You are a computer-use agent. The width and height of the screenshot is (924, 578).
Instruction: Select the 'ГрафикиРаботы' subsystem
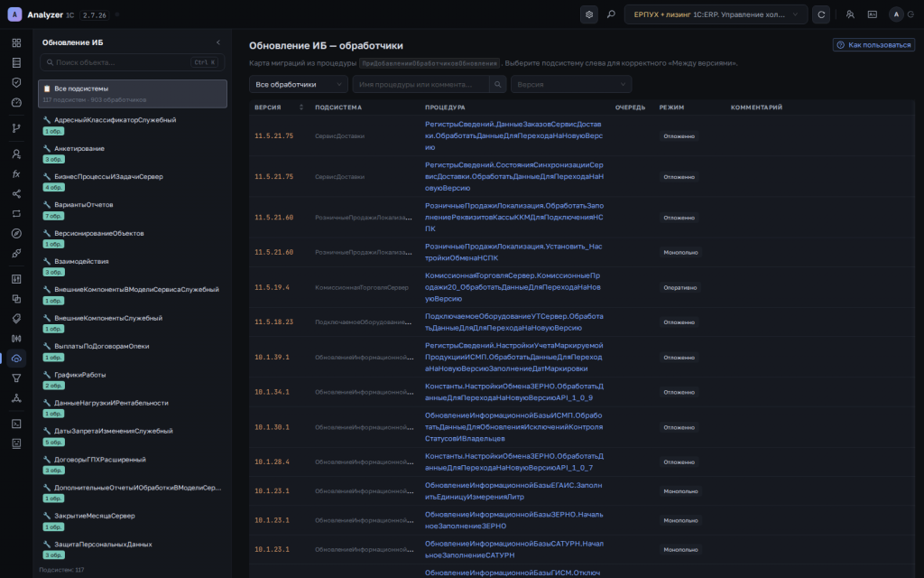(x=133, y=380)
